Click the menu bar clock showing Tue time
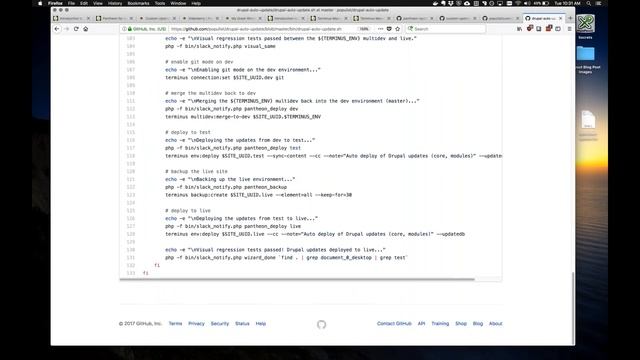 pos(567,3)
